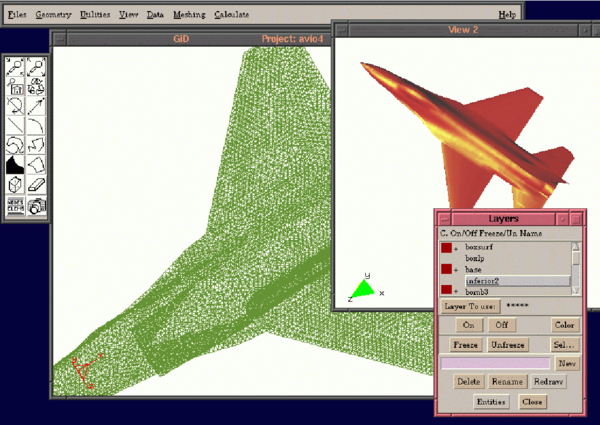
Task: Click the Entities button
Action: pos(491,401)
